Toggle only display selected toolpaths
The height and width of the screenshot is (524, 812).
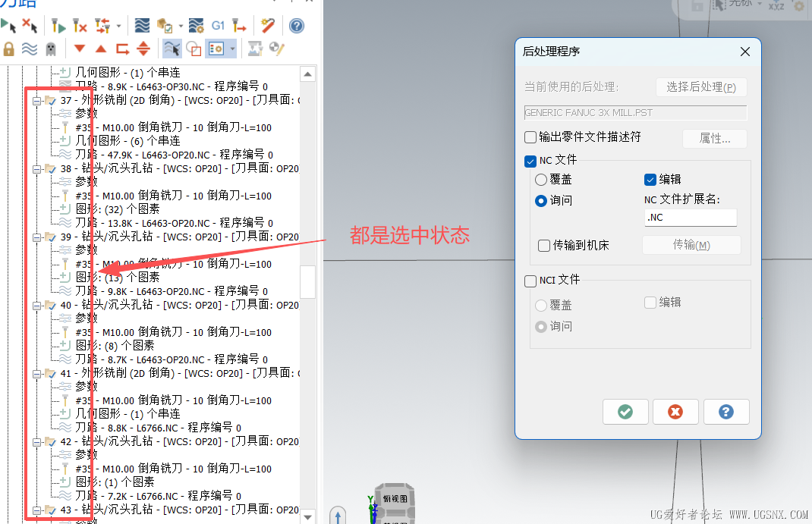(x=172, y=49)
